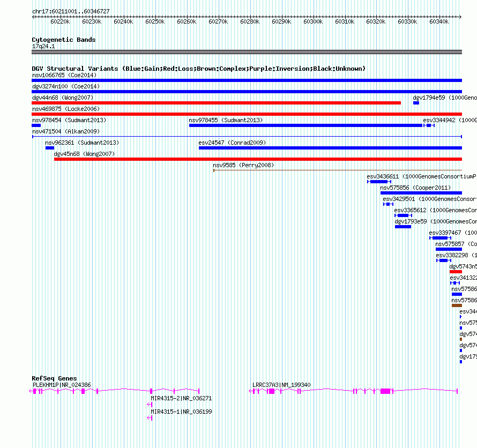
Task: Click the esv3436611 blue variant feature
Action: [x=379, y=182]
